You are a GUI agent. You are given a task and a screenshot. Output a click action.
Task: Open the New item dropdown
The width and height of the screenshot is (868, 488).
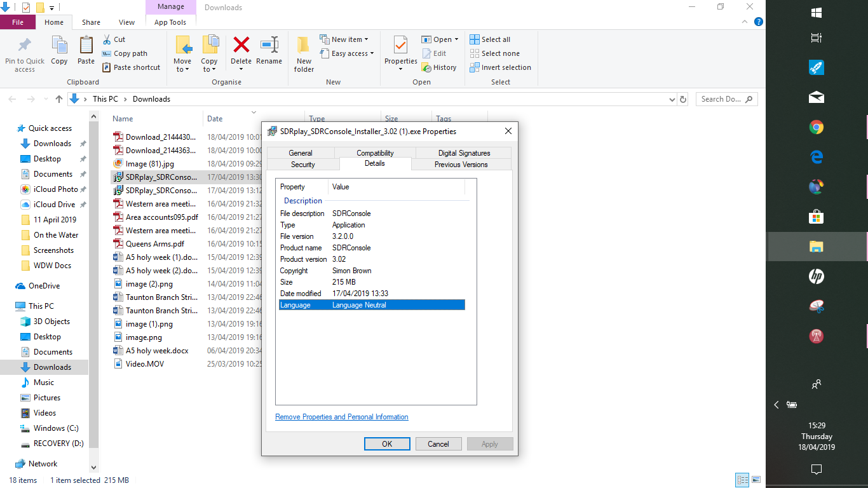pos(346,39)
